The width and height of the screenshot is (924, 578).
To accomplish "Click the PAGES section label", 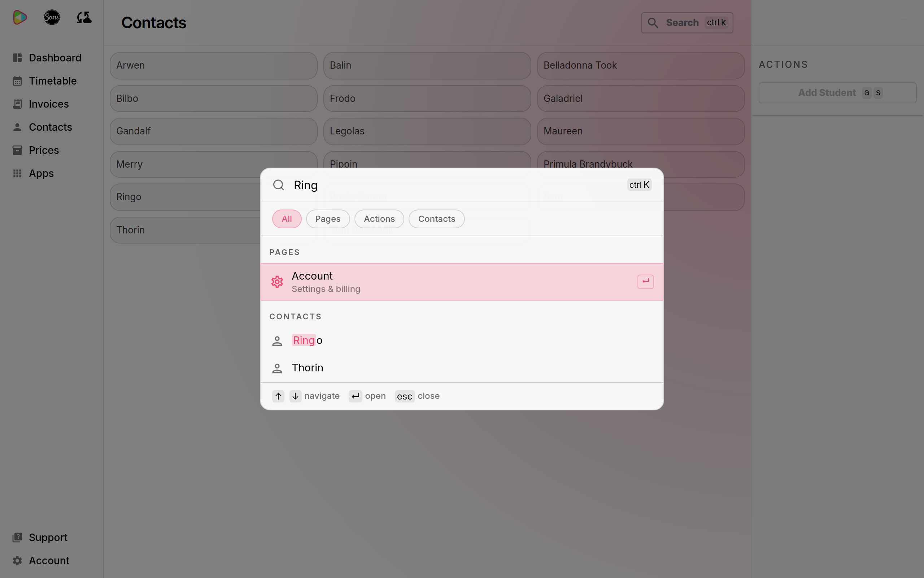I will point(284,252).
